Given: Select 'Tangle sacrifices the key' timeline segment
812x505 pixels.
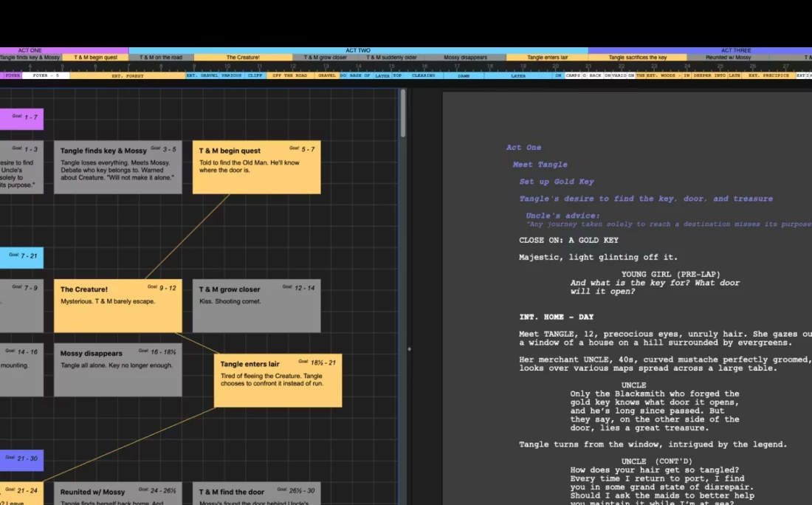Looking at the screenshot, I should click(x=637, y=58).
